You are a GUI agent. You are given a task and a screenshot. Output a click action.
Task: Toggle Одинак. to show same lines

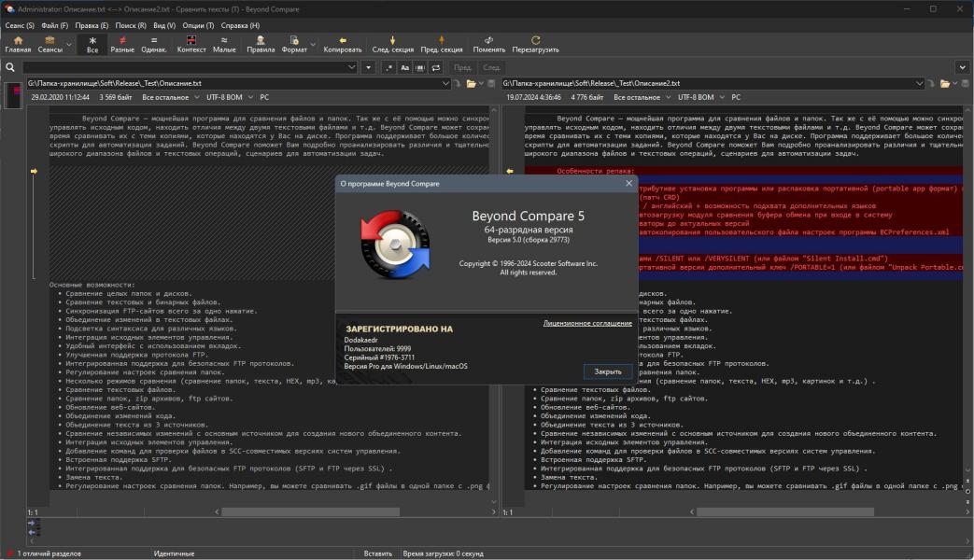(153, 44)
